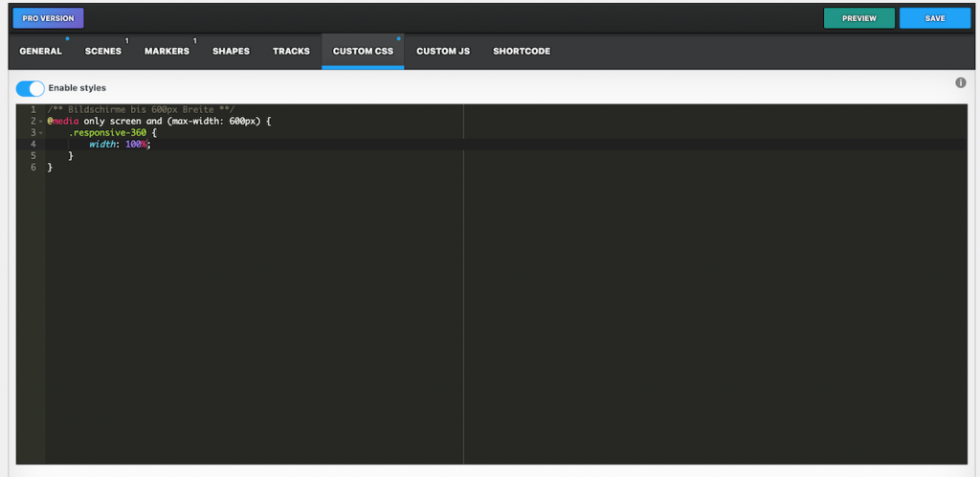
Task: Collapse the code fold at line 3
Action: coord(40,132)
